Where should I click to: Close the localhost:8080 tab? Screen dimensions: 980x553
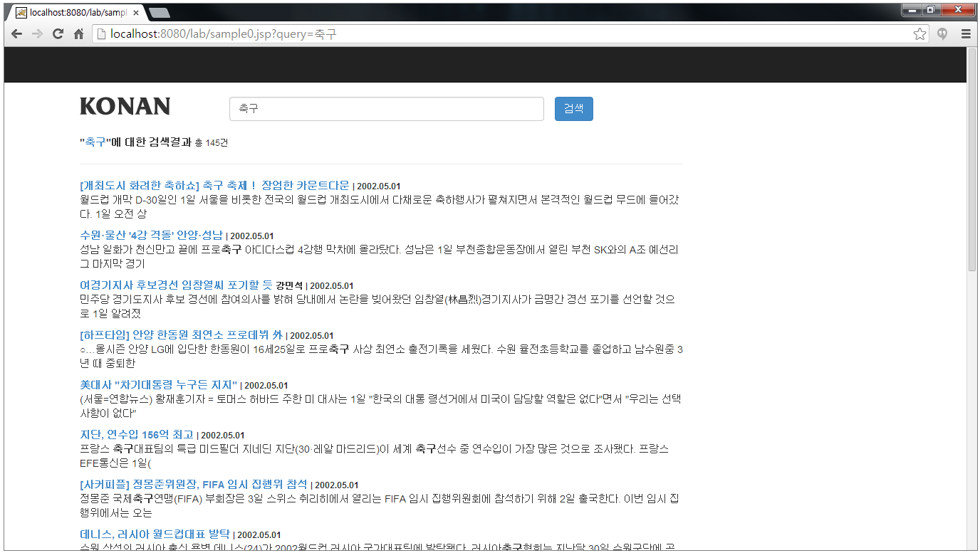pyautogui.click(x=135, y=12)
